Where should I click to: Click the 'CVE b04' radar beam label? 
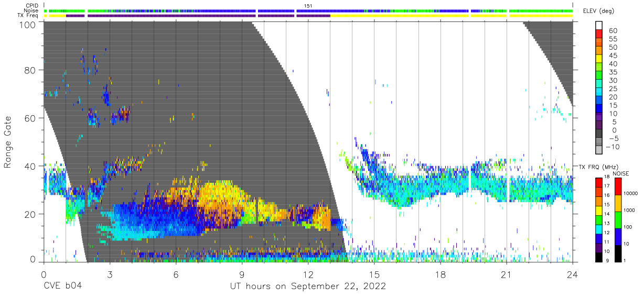point(62,286)
